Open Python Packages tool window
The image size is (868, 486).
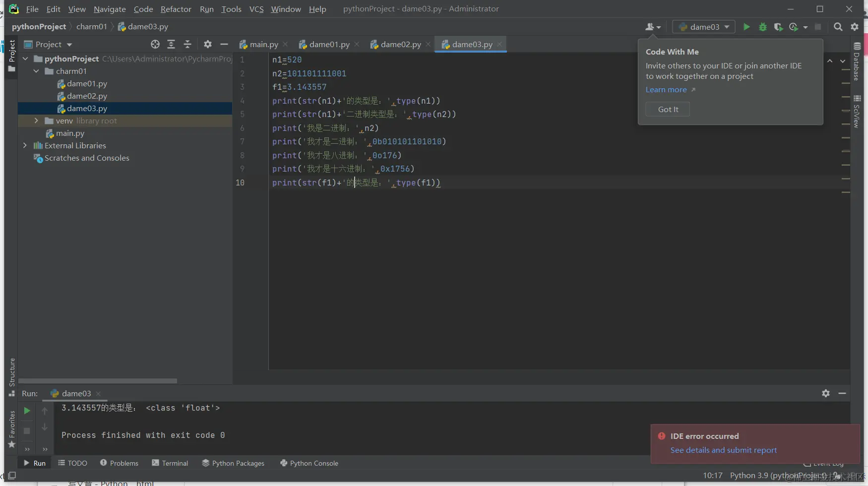point(233,463)
